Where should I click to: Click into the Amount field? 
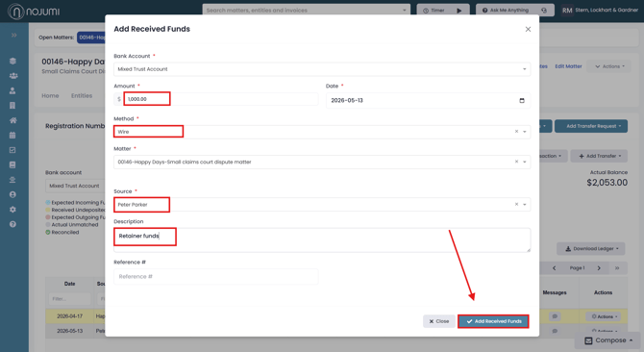pyautogui.click(x=221, y=99)
